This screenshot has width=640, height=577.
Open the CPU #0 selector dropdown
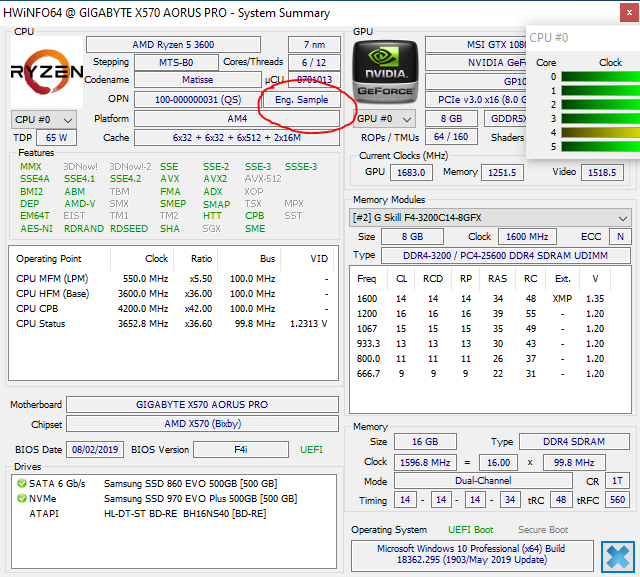(x=44, y=120)
